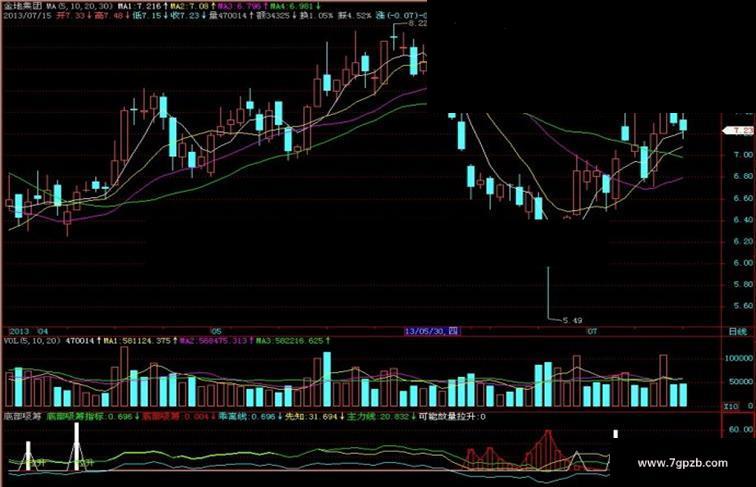This screenshot has width=756, height=487.
Task: Click the low price 低7.15
Action: tap(149, 16)
